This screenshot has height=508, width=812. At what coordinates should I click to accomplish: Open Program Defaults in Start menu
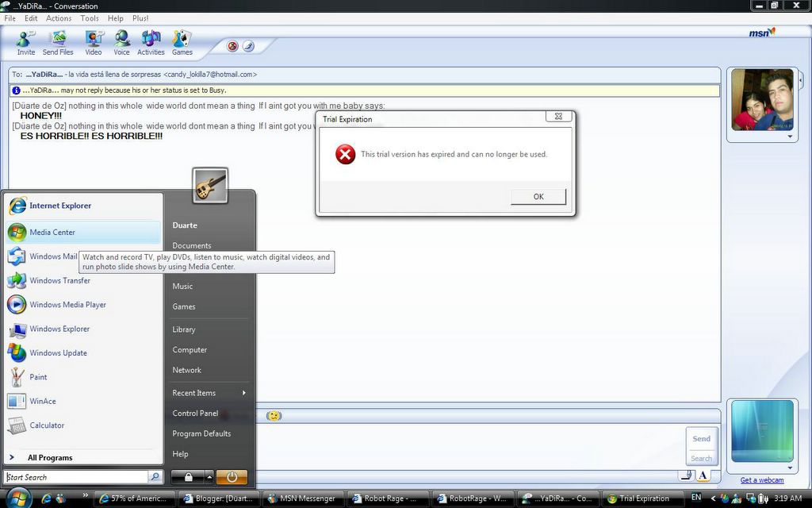click(201, 433)
